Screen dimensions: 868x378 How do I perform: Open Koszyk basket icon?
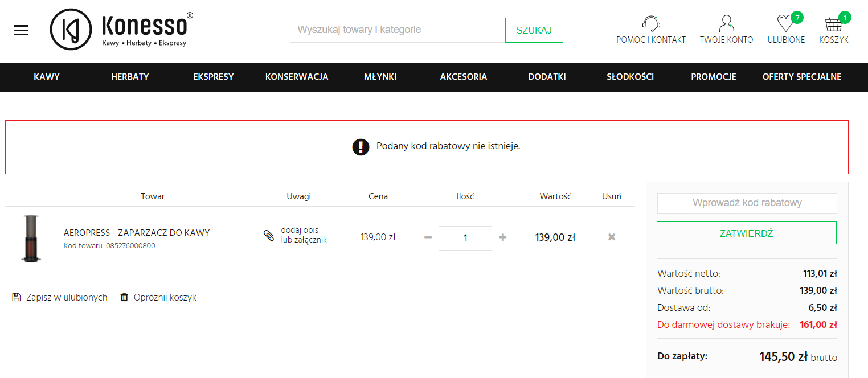point(834,24)
